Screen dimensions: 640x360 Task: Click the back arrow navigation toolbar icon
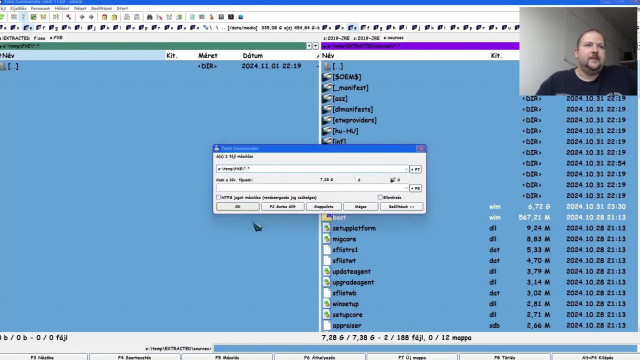coord(82,17)
